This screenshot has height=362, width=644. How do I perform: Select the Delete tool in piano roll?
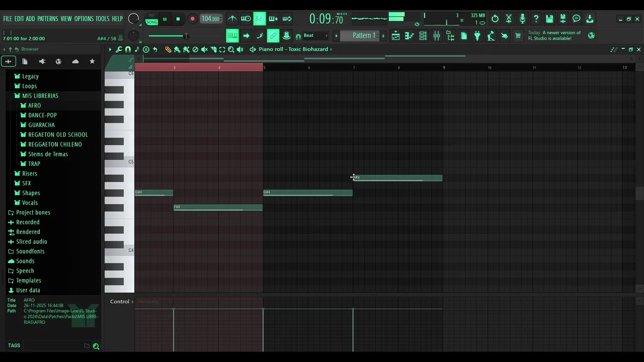click(195, 49)
